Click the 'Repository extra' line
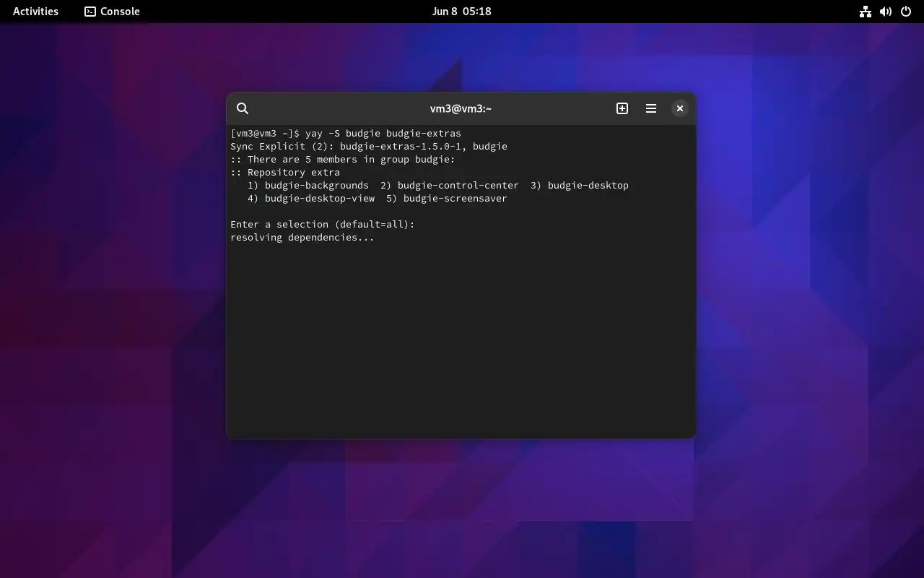Viewport: 924px width, 578px height. point(285,172)
